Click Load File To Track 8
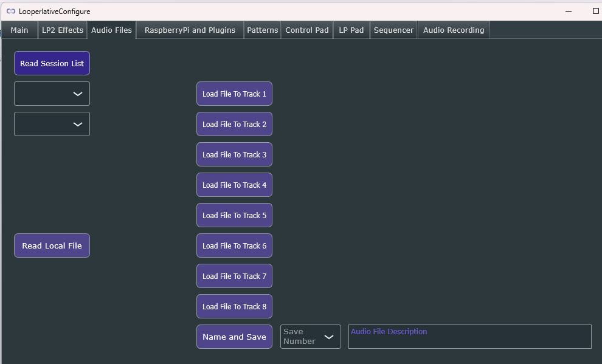Viewport: 602px width, 364px height. pos(234,306)
